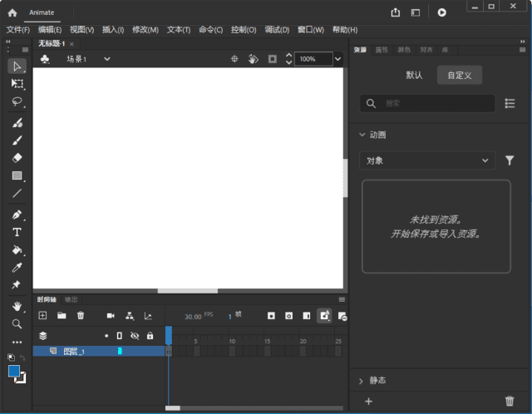Choose the Paint Bucket tool
532x414 pixels.
(17, 249)
